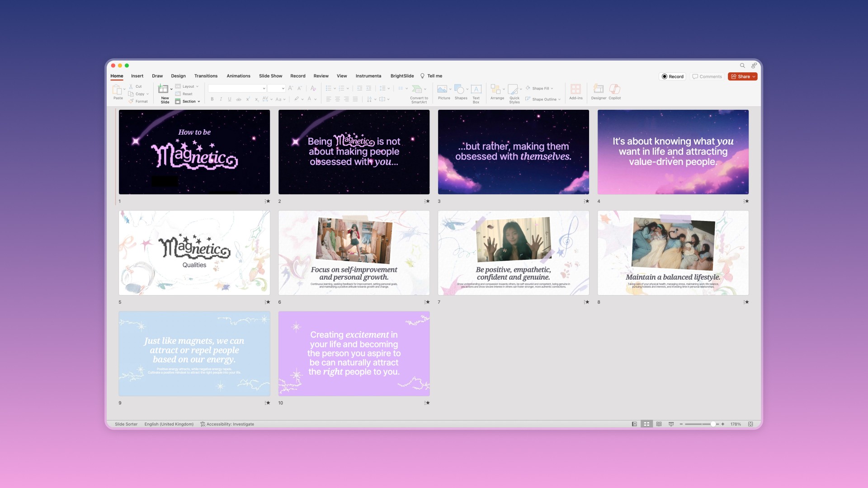Viewport: 868px width, 488px height.
Task: Click the Comments button
Action: pos(707,77)
